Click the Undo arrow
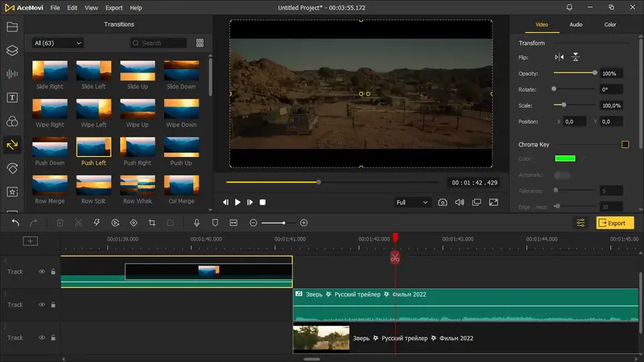This screenshot has height=362, width=644. pos(14,222)
